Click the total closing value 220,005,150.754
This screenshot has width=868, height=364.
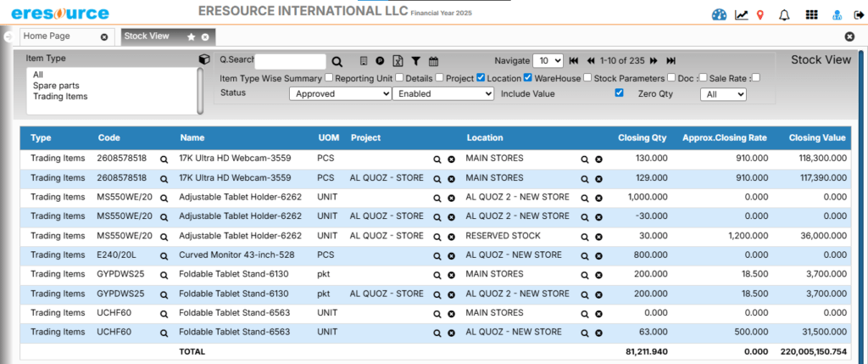click(x=813, y=351)
